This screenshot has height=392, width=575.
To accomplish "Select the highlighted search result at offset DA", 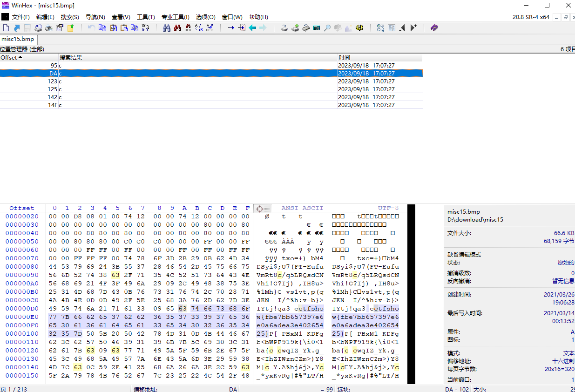I will pyautogui.click(x=211, y=74).
